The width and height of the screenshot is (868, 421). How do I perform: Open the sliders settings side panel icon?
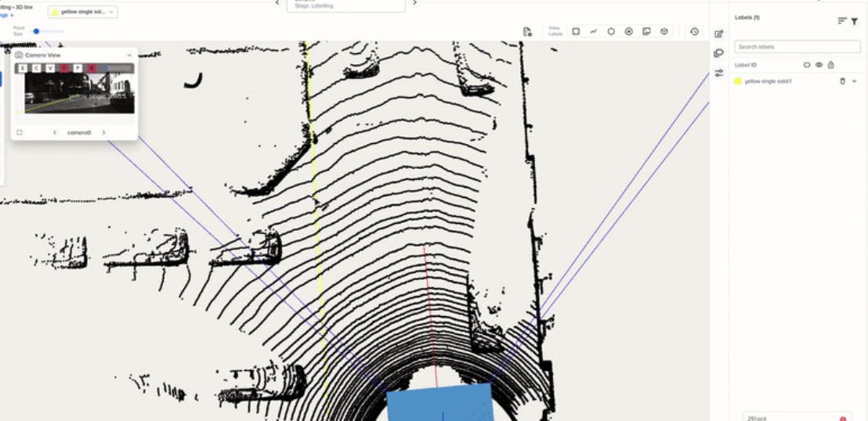[719, 73]
